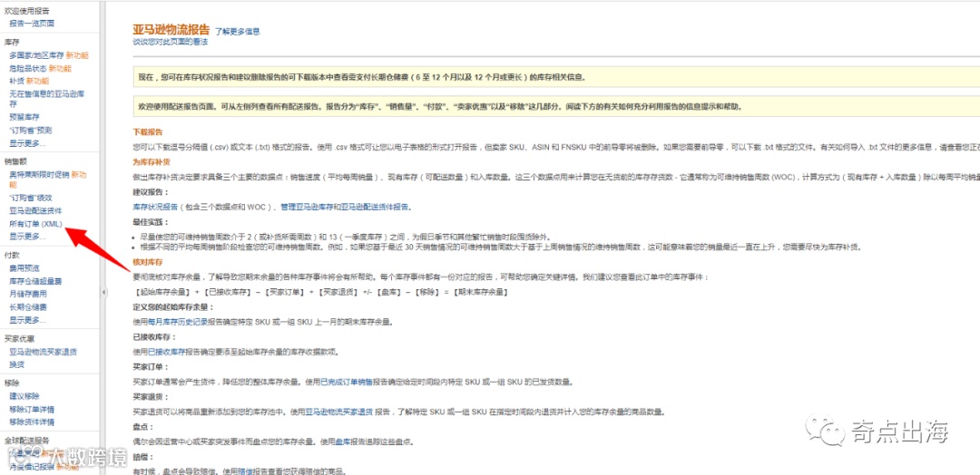Open the "订购省"绩效 report
The image size is (980, 475).
click(x=31, y=198)
